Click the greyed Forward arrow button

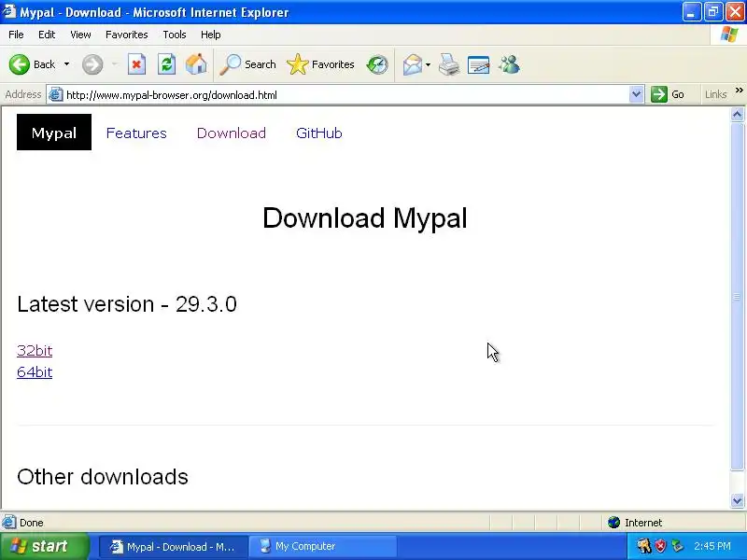92,64
